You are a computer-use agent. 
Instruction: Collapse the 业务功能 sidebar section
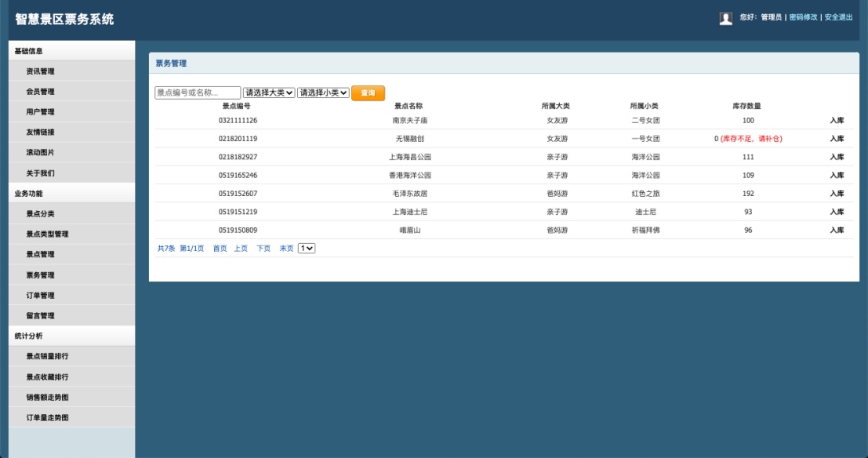[x=71, y=194]
